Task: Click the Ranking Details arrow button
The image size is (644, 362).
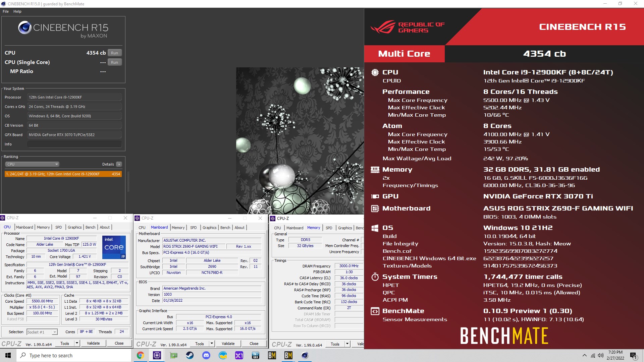Action: (x=119, y=164)
